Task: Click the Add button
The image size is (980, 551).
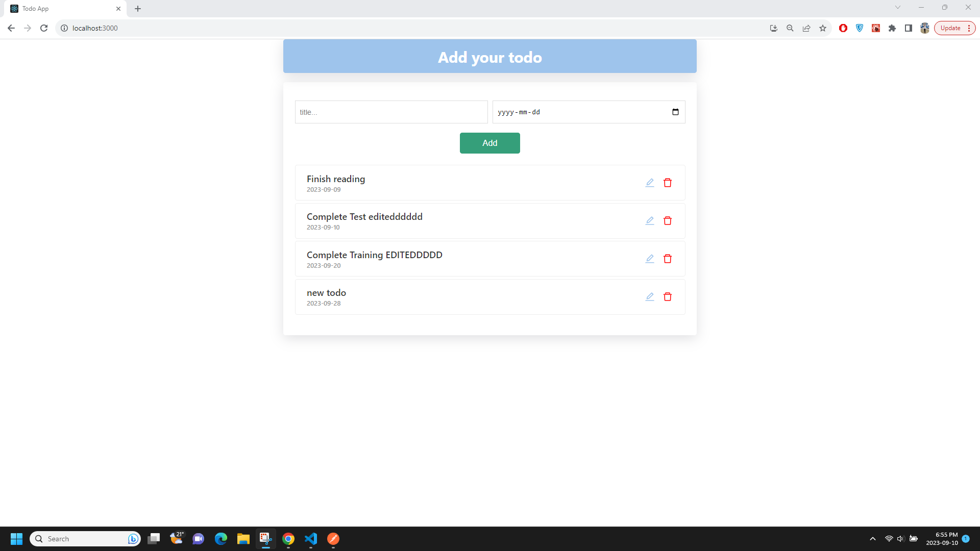Action: [x=489, y=143]
